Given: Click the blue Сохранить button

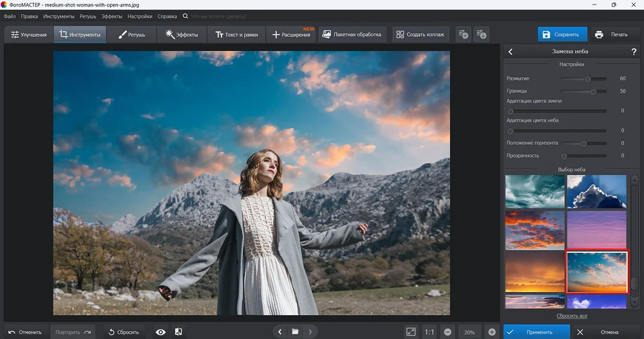Looking at the screenshot, I should [x=562, y=35].
